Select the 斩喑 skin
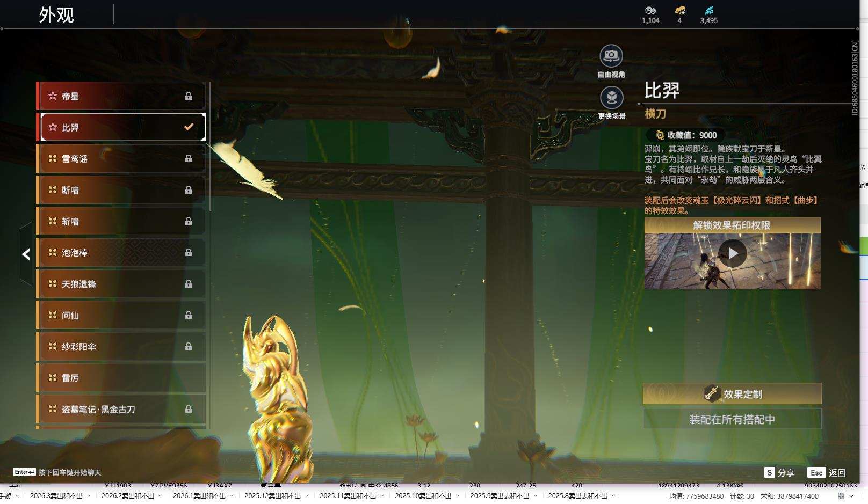This screenshot has width=868, height=504. pos(121,221)
